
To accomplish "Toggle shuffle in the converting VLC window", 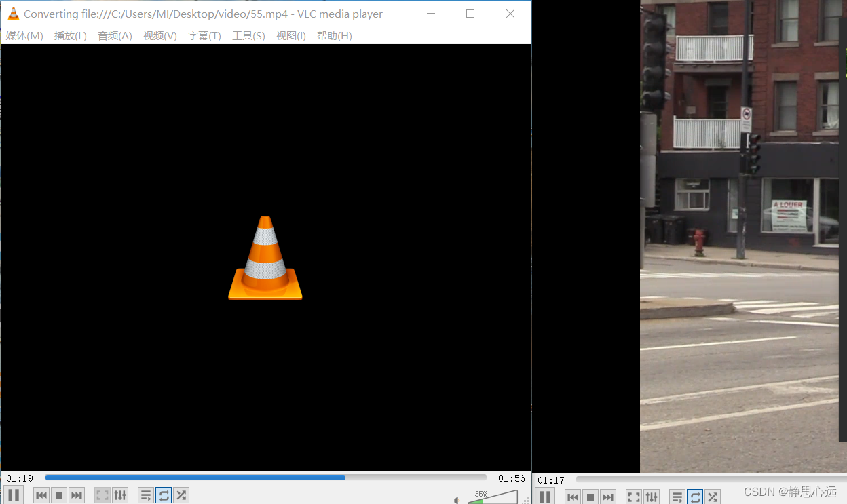I will coord(181,495).
